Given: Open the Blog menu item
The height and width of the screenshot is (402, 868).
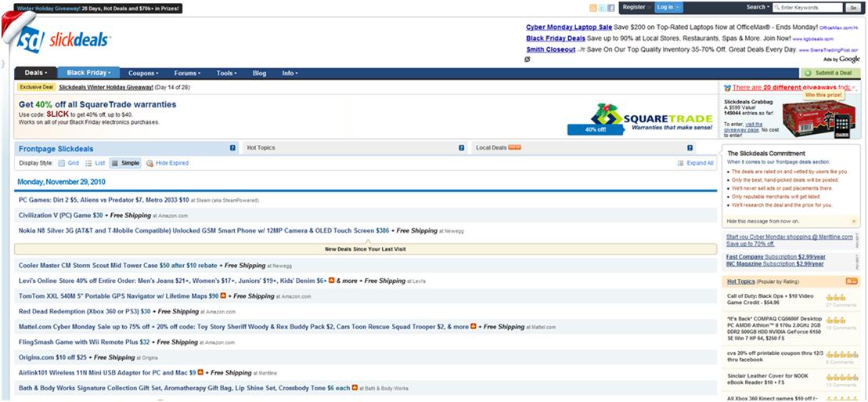Looking at the screenshot, I should (x=259, y=73).
